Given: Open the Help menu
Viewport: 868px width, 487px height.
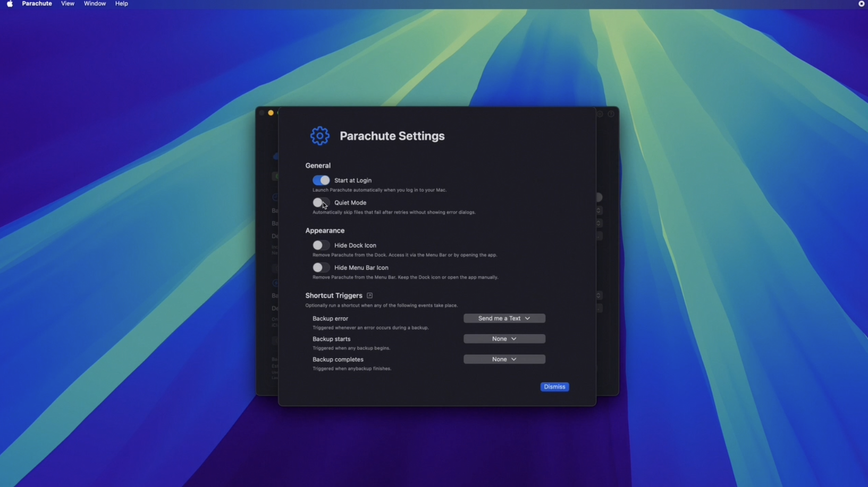Looking at the screenshot, I should (121, 4).
